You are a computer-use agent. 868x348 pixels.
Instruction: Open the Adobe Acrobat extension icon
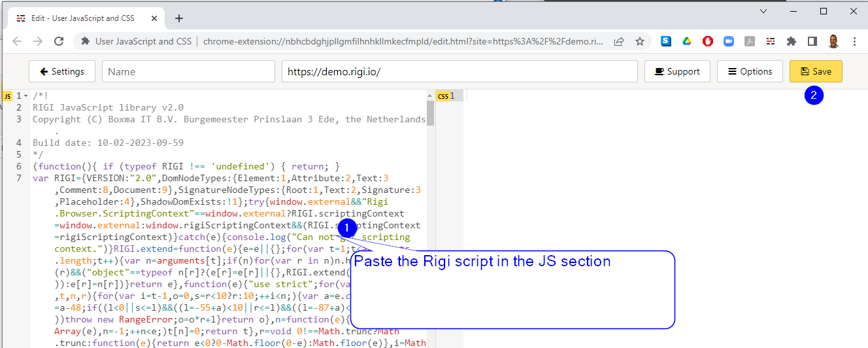750,41
